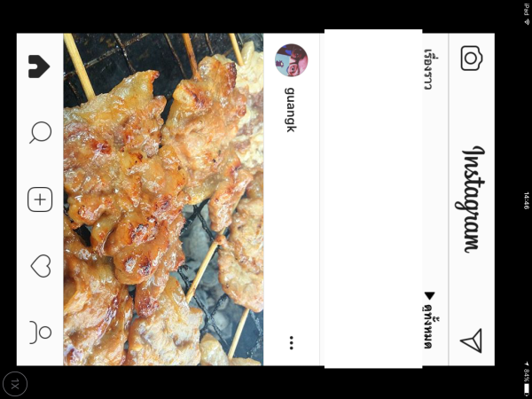Tap guangk's profile avatar picture
532x399 pixels.
pyautogui.click(x=292, y=60)
